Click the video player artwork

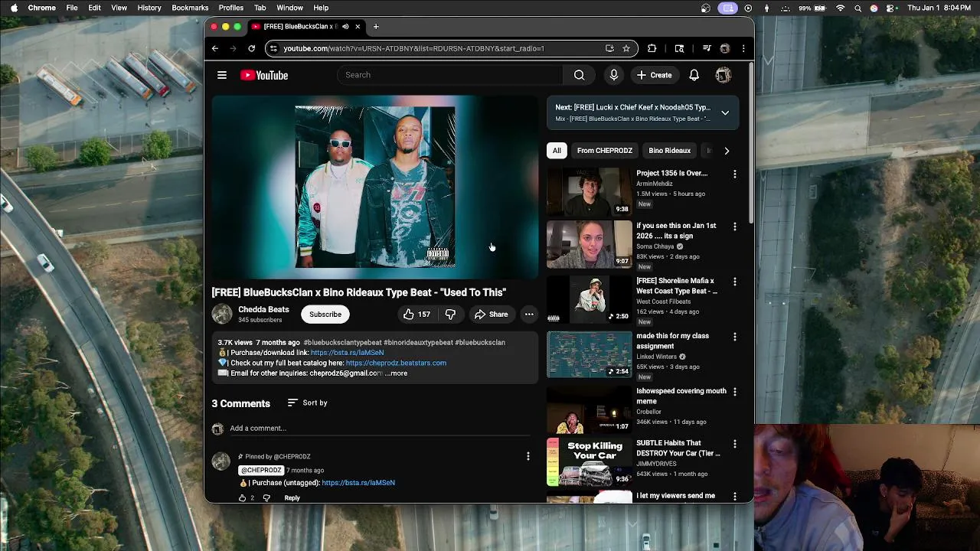(x=375, y=187)
